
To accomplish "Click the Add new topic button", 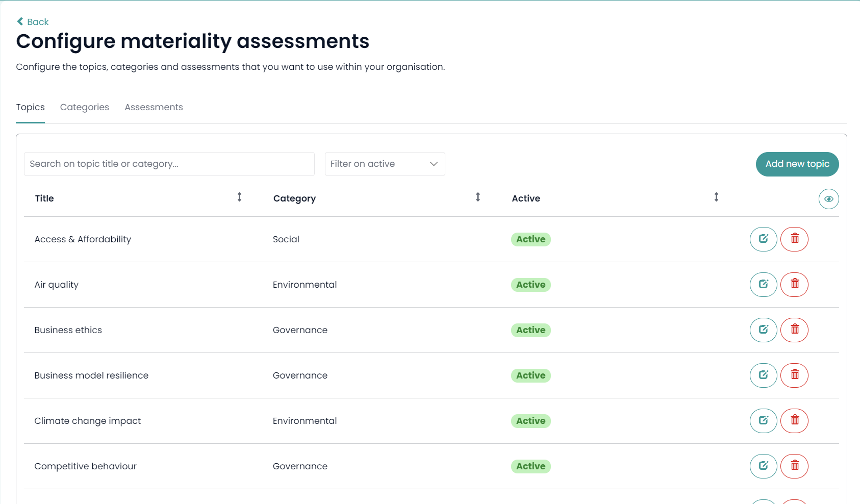I will tap(797, 164).
